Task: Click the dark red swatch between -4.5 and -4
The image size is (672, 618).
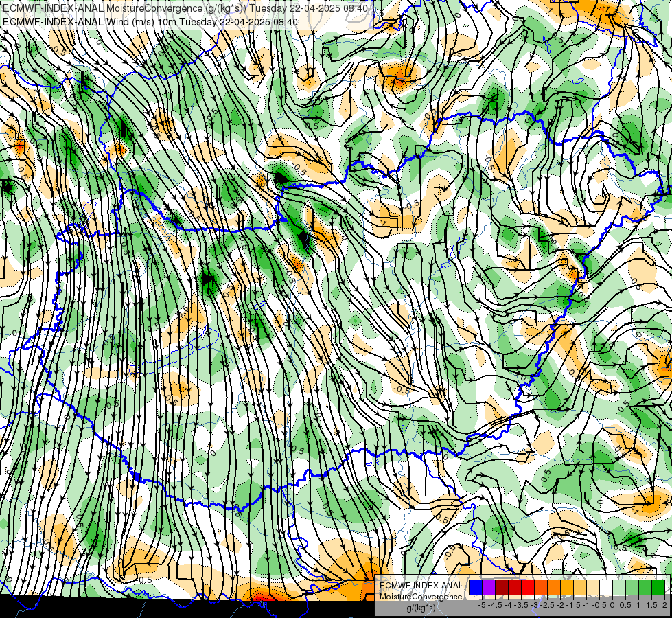Action: [502, 587]
